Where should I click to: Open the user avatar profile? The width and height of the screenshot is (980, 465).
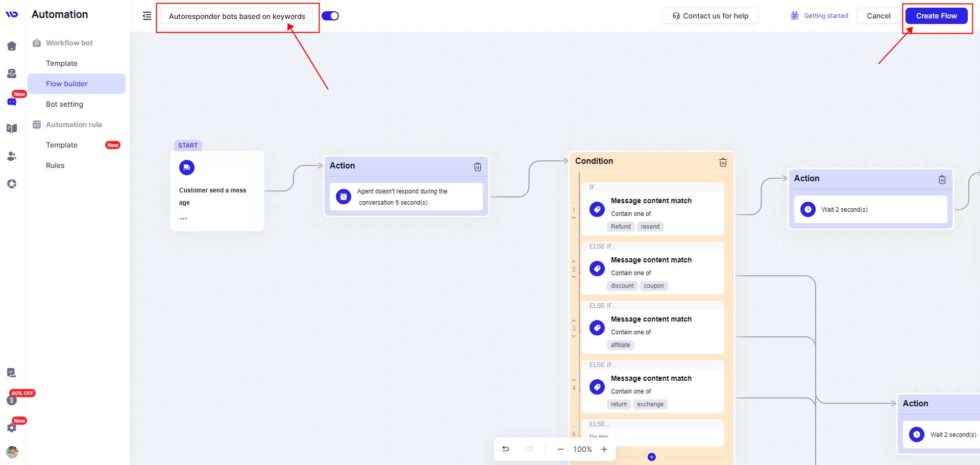click(12, 452)
